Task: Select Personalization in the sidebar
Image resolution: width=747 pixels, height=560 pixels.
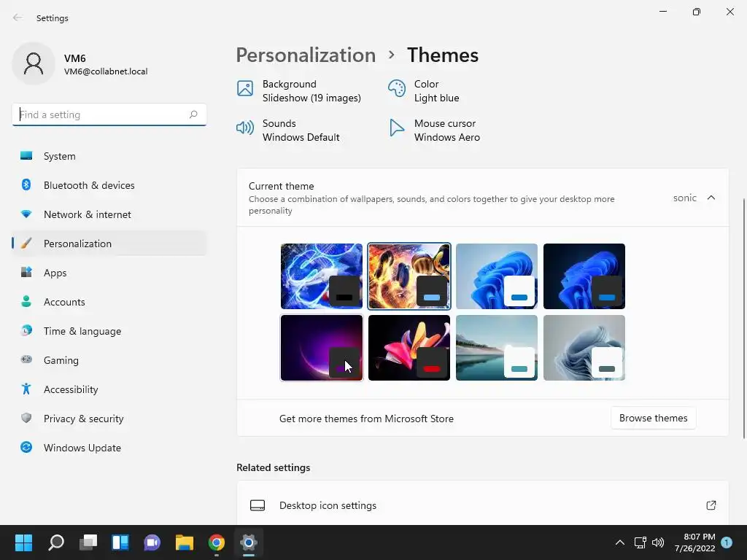Action: point(109,244)
